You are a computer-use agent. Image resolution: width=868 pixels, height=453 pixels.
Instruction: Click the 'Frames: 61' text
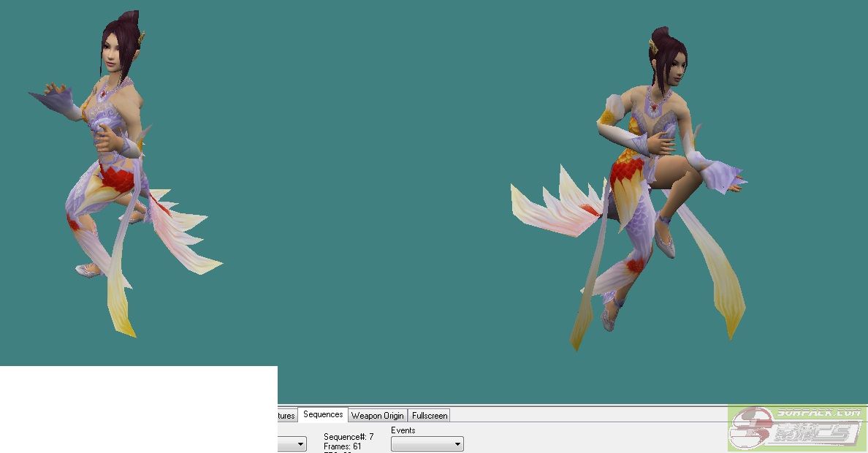[x=343, y=446]
